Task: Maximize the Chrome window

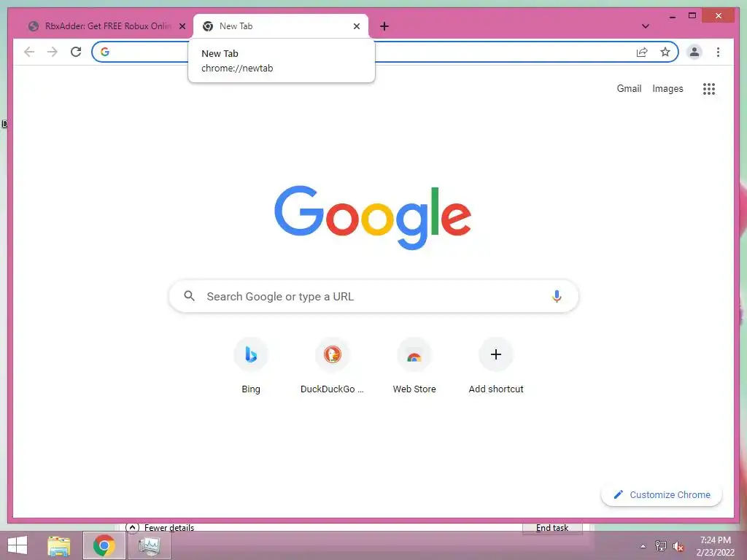Action: tap(692, 16)
